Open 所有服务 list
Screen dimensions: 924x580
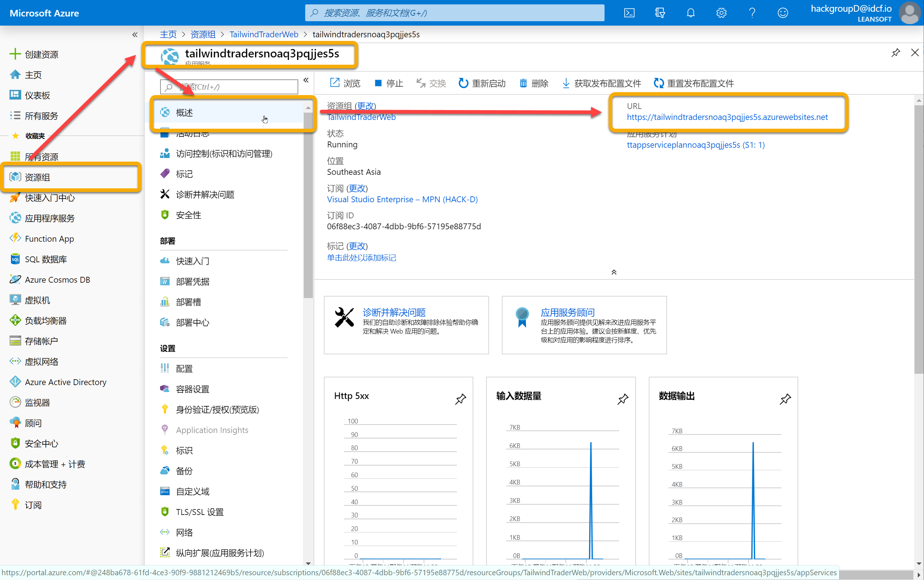[x=34, y=116]
